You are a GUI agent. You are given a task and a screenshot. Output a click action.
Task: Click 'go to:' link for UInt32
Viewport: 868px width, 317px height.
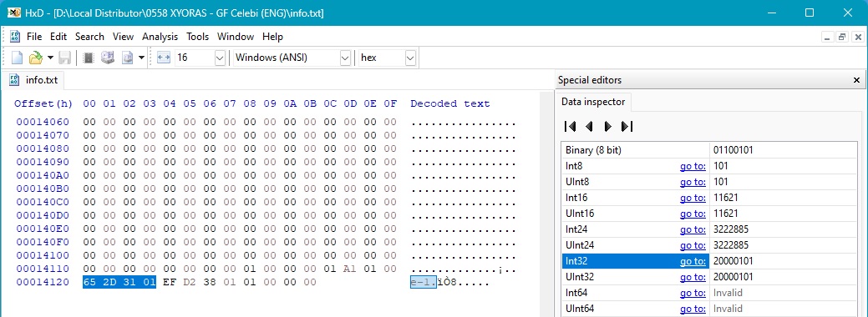pyautogui.click(x=693, y=277)
